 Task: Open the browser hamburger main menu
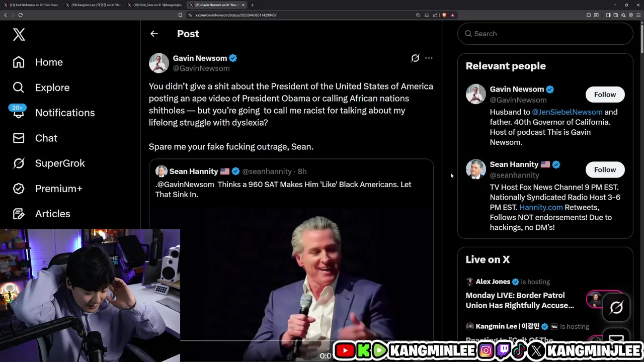click(x=638, y=15)
